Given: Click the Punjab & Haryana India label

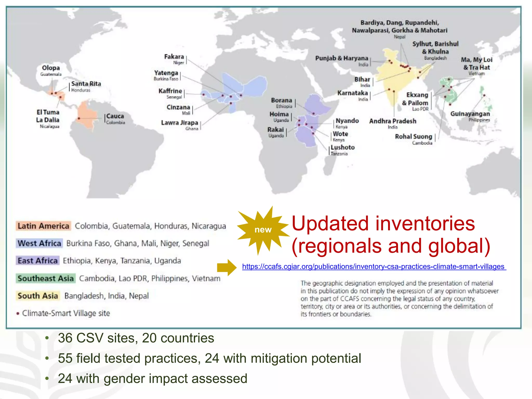Looking at the screenshot, I should pyautogui.click(x=342, y=60).
